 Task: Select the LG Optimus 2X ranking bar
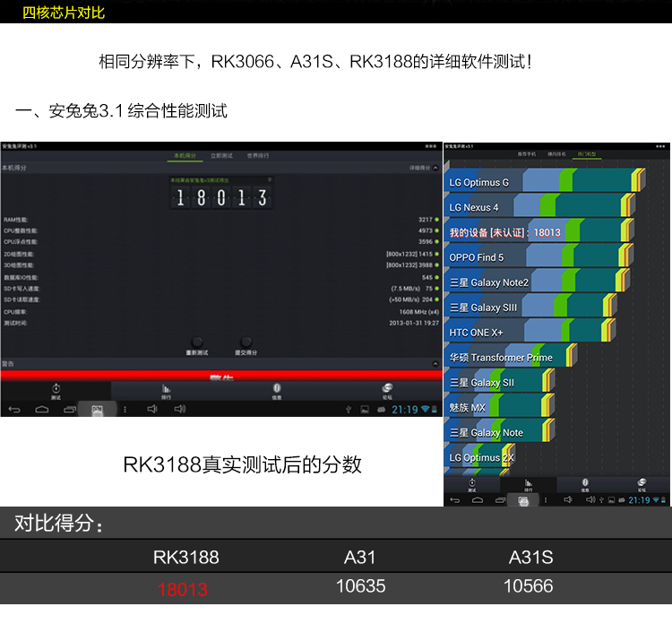(479, 455)
